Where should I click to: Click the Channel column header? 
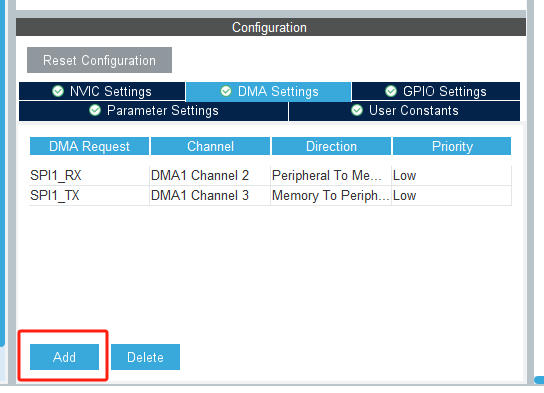coord(210,146)
